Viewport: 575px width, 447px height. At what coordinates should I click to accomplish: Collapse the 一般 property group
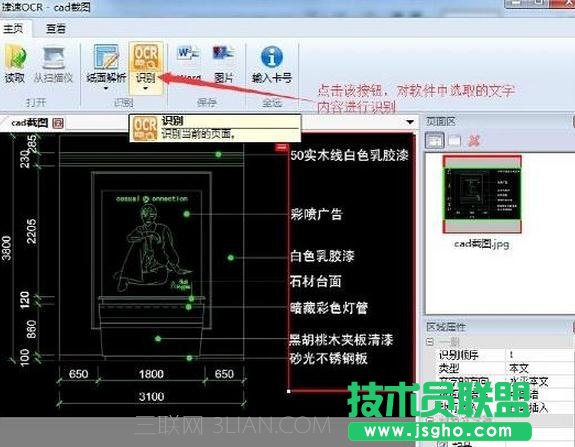pos(430,342)
